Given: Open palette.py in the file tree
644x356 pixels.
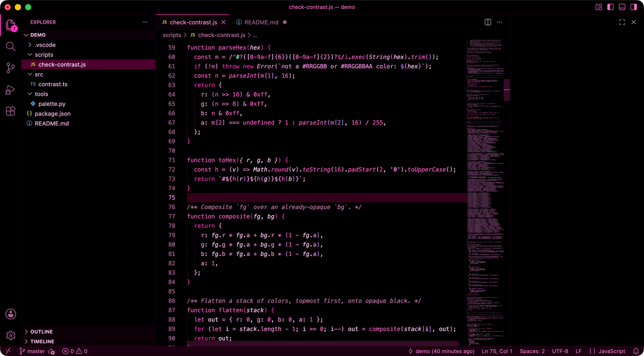Looking at the screenshot, I should (89, 104).
